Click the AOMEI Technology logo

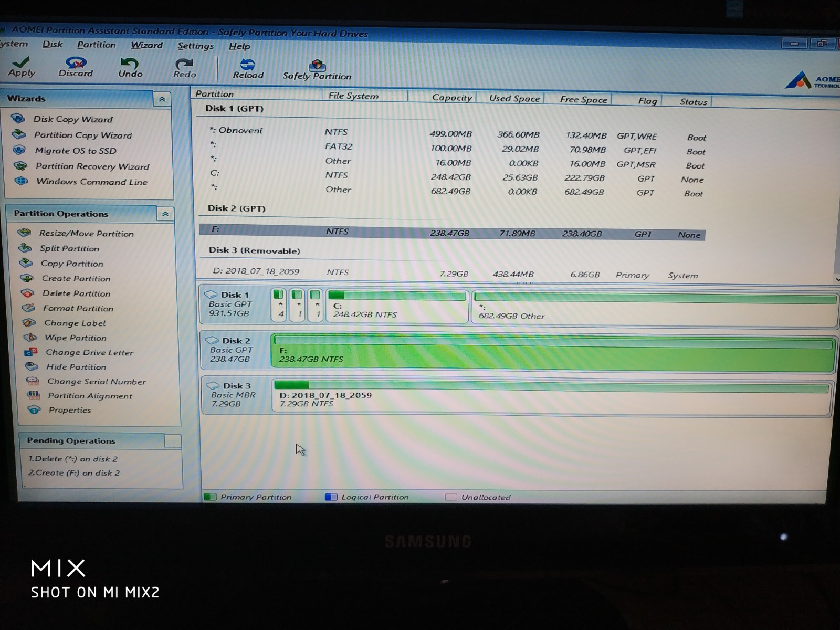812,80
